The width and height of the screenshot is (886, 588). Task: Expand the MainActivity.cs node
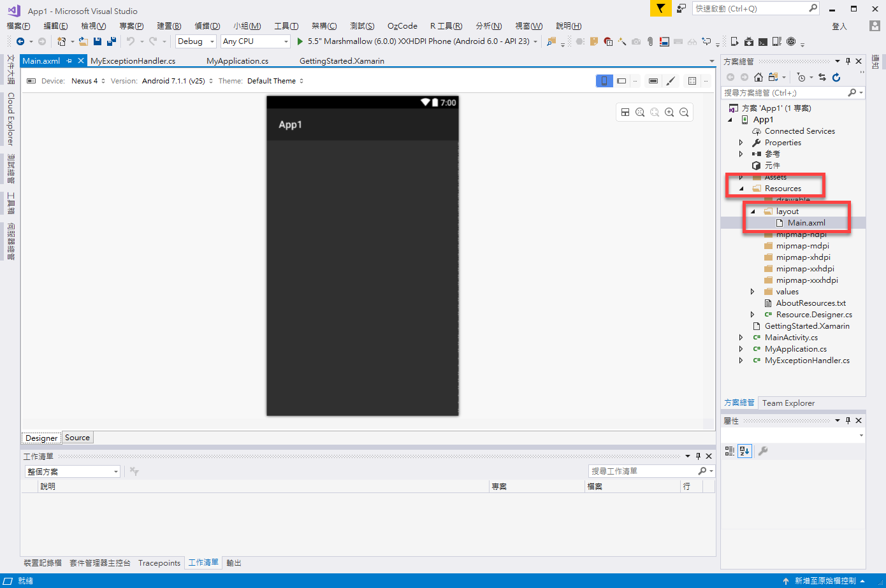tap(741, 338)
